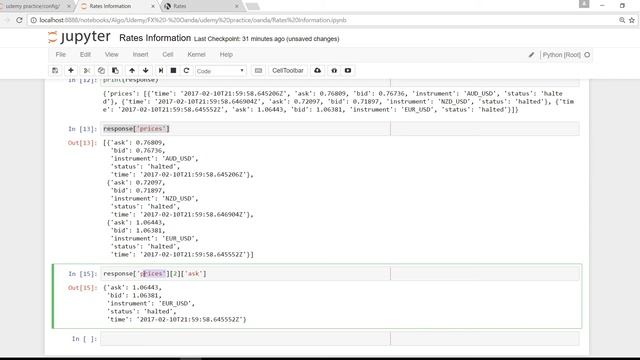Open the Kernel menu
Screen dimensions: 640x360
(196, 55)
